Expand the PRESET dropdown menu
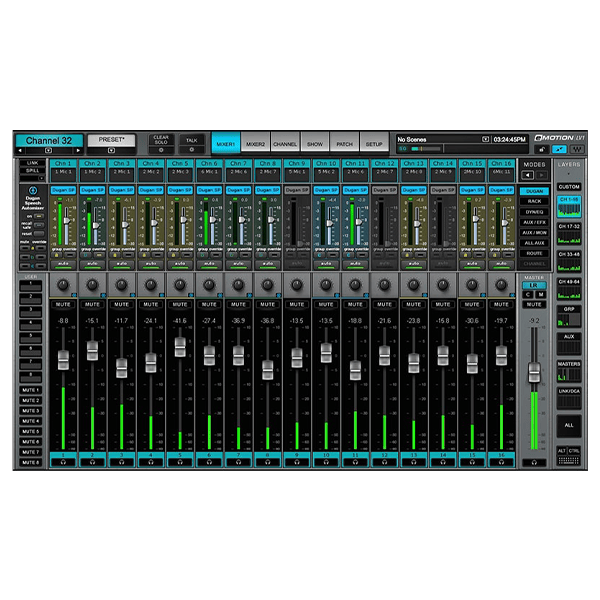 [x=111, y=150]
